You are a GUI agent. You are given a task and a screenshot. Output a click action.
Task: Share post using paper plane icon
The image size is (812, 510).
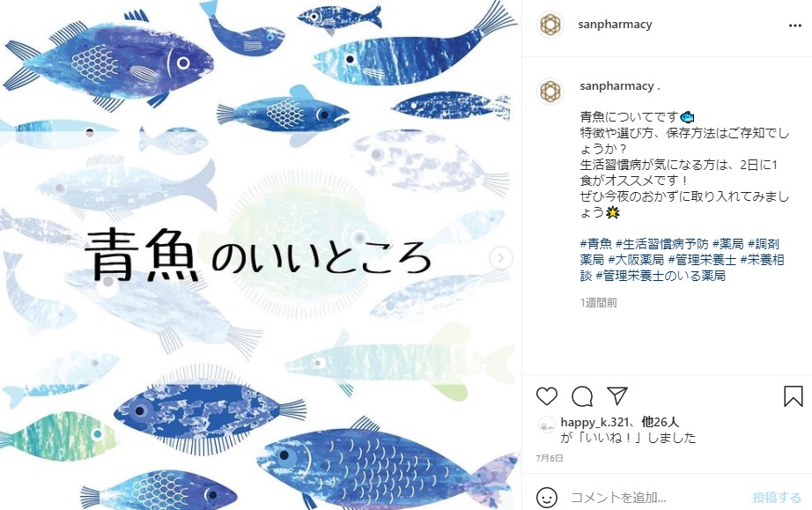(x=617, y=395)
